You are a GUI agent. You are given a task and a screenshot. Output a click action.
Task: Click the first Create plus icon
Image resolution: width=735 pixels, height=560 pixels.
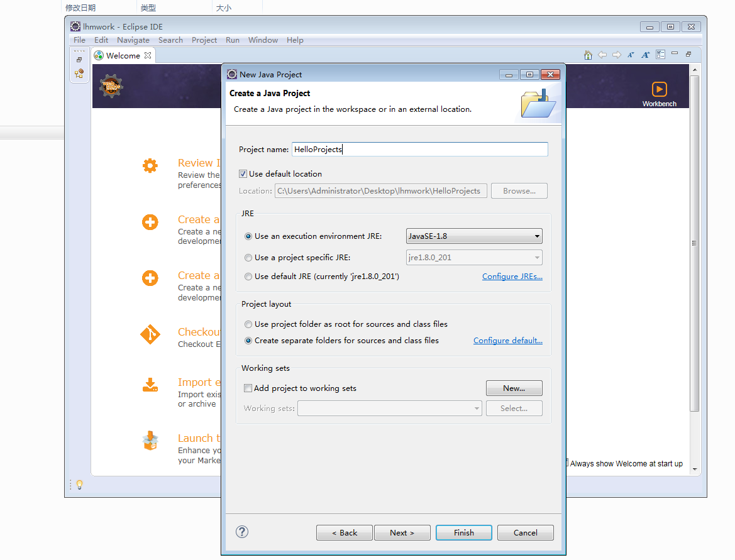(150, 222)
